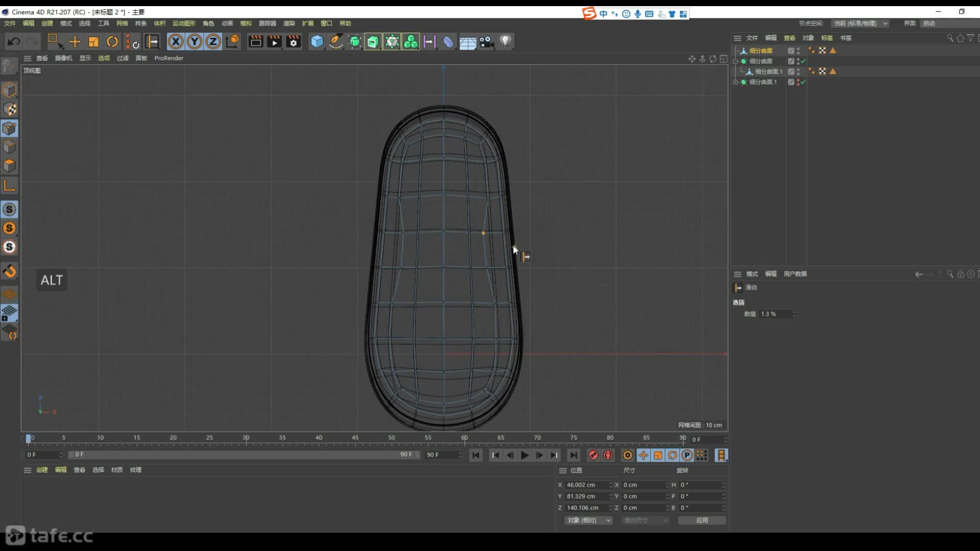Add a floor environment object

(468, 42)
